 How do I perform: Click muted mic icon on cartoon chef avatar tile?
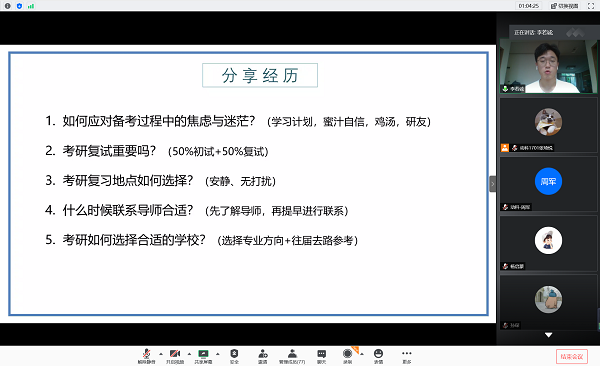(x=505, y=266)
